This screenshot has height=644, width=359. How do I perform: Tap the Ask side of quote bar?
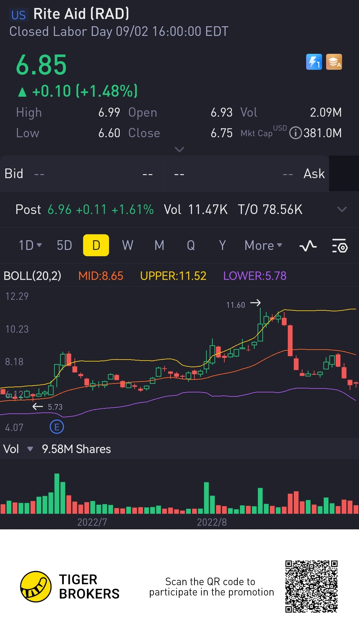(246, 174)
